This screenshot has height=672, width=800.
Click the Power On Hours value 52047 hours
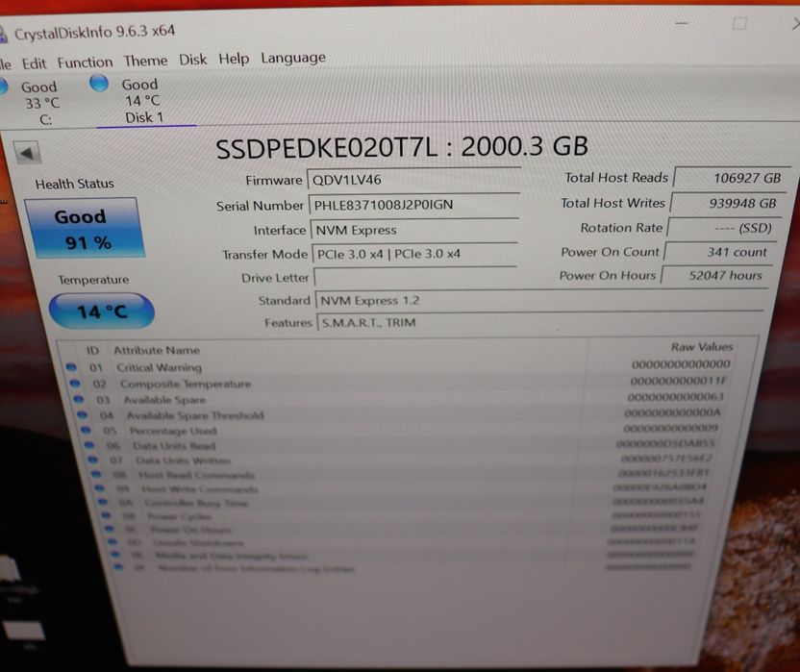717,275
